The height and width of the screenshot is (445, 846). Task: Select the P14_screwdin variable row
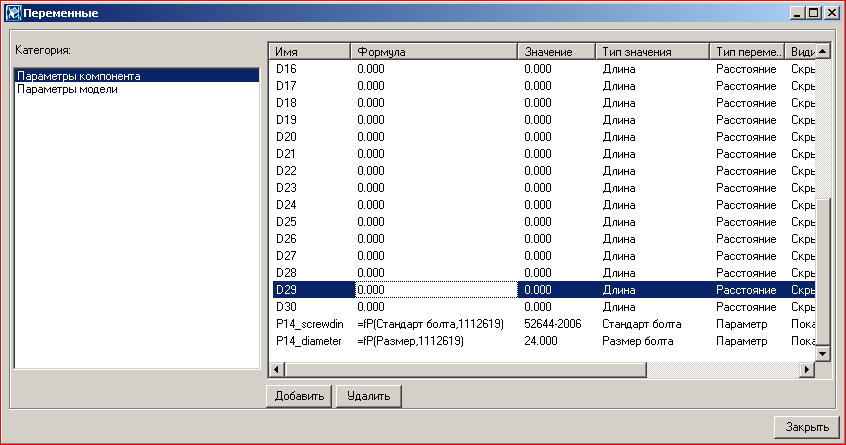click(309, 324)
